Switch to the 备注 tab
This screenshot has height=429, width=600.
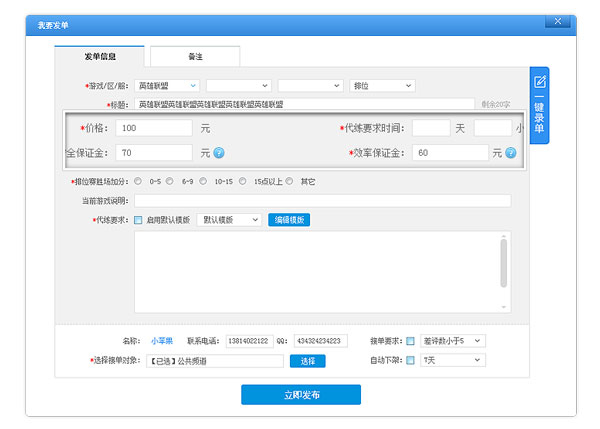coord(195,57)
